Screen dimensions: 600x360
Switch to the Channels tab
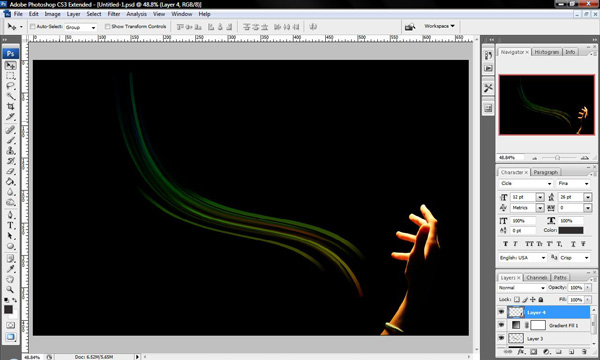pyautogui.click(x=536, y=277)
